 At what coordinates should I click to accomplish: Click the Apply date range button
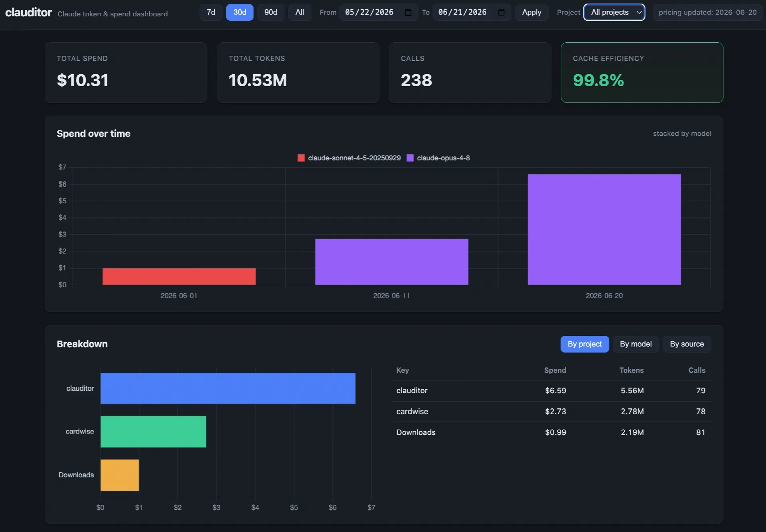[x=532, y=12]
